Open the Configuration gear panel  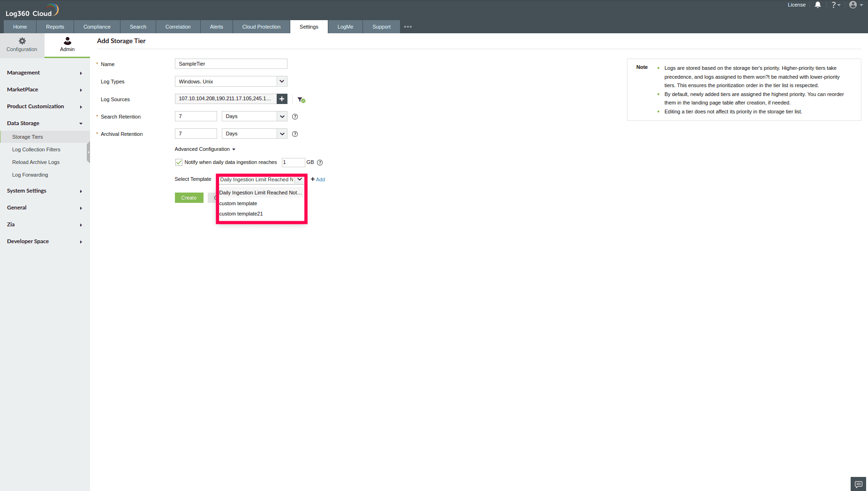(x=22, y=45)
